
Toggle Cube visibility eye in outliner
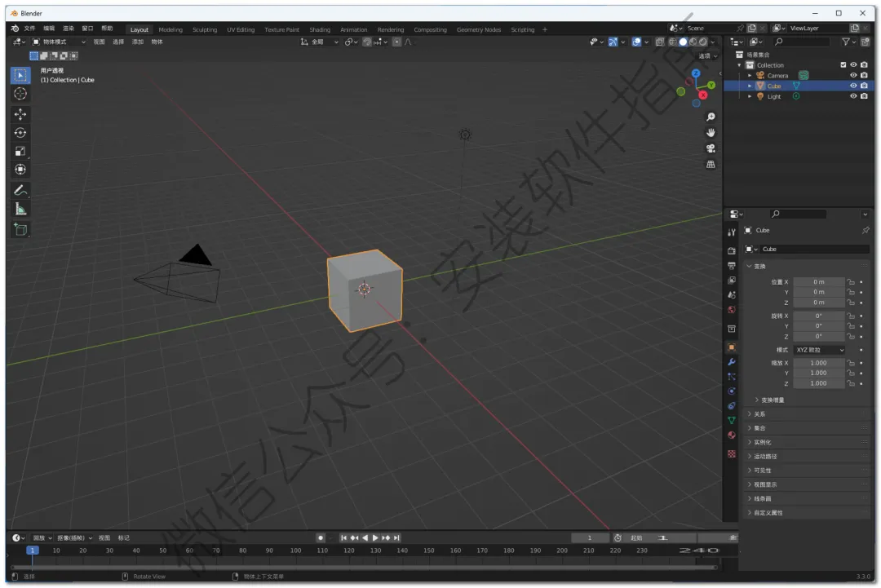point(853,86)
